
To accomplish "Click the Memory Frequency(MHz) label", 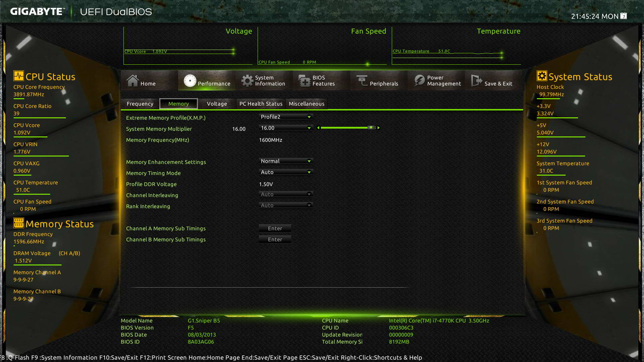I will point(158,140).
